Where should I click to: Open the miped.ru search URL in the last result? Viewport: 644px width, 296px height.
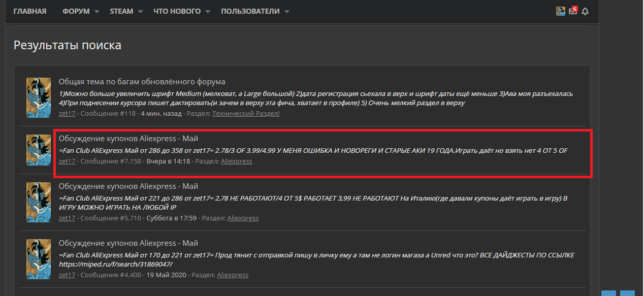point(116,265)
